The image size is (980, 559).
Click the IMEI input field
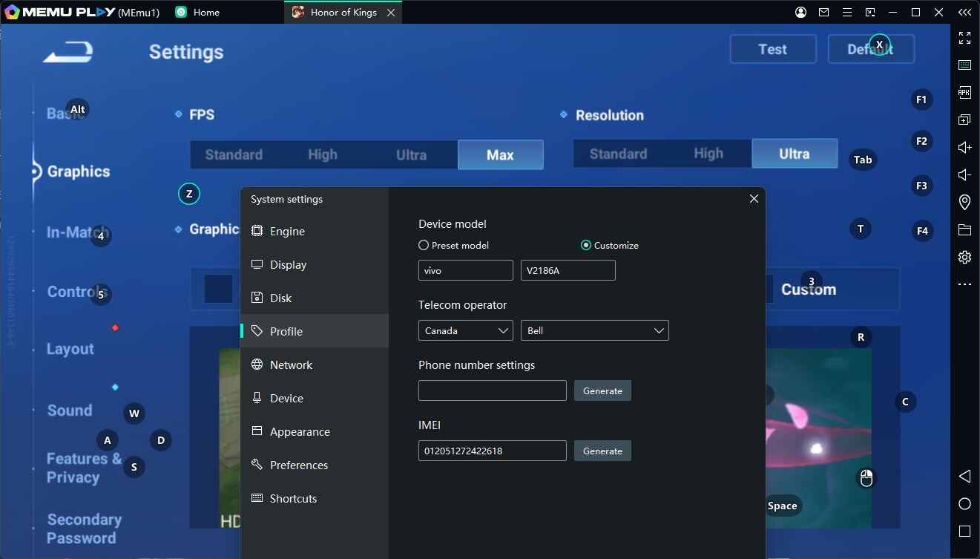[x=493, y=451]
